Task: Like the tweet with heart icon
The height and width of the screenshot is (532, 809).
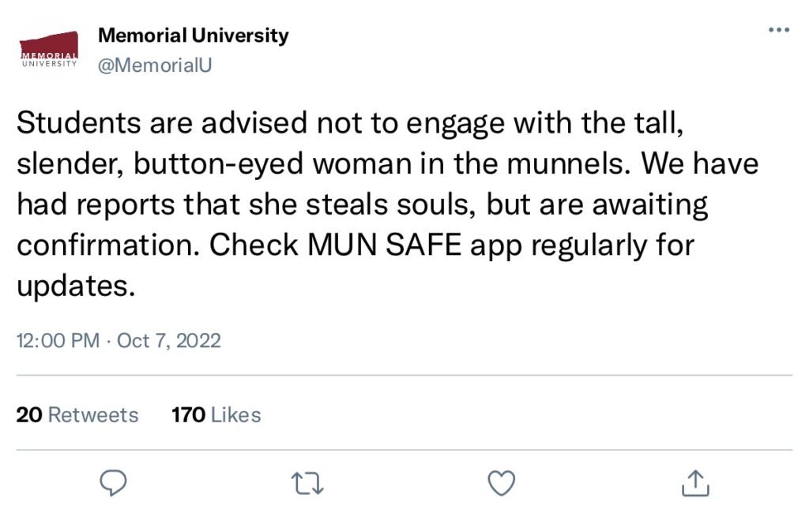Action: [501, 483]
